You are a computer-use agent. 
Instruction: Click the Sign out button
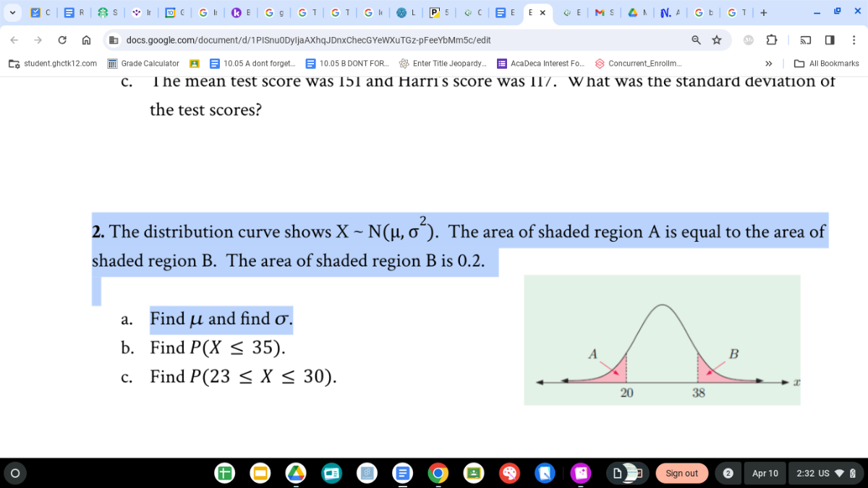[x=681, y=473]
